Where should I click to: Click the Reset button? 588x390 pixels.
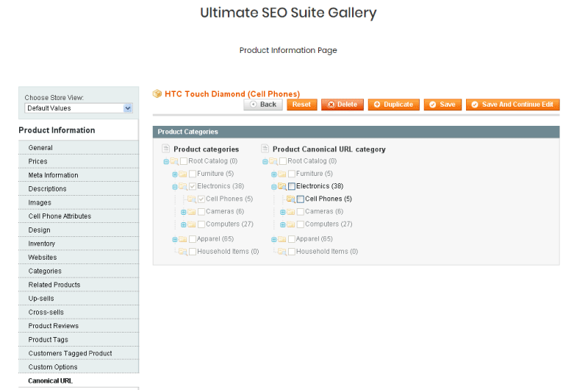(302, 104)
